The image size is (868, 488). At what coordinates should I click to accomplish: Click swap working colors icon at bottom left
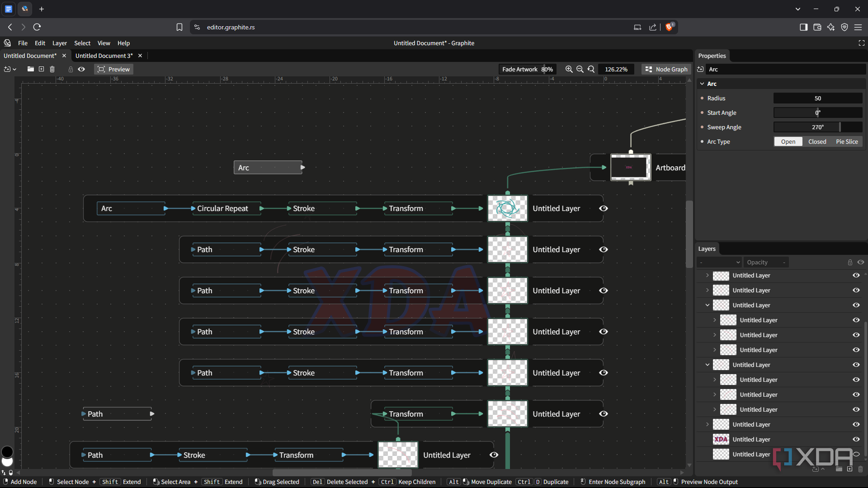(4, 473)
